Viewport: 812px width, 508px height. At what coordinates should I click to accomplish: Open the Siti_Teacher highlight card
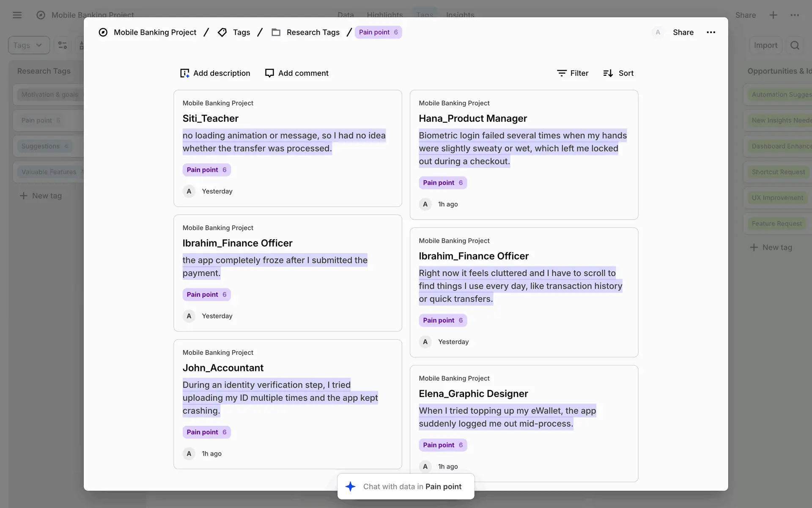210,119
